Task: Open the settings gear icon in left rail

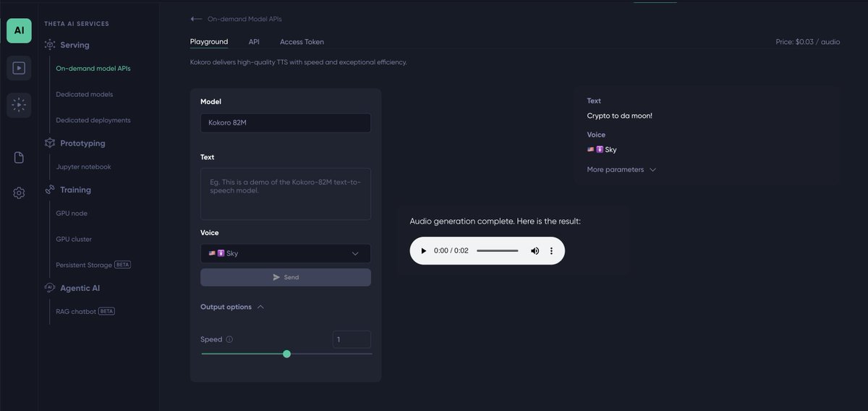Action: click(19, 193)
